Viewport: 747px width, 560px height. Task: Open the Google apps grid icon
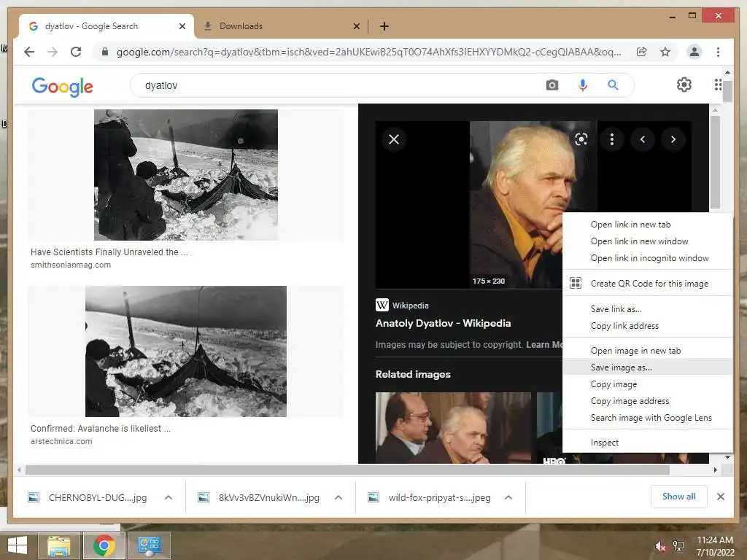[x=718, y=85]
